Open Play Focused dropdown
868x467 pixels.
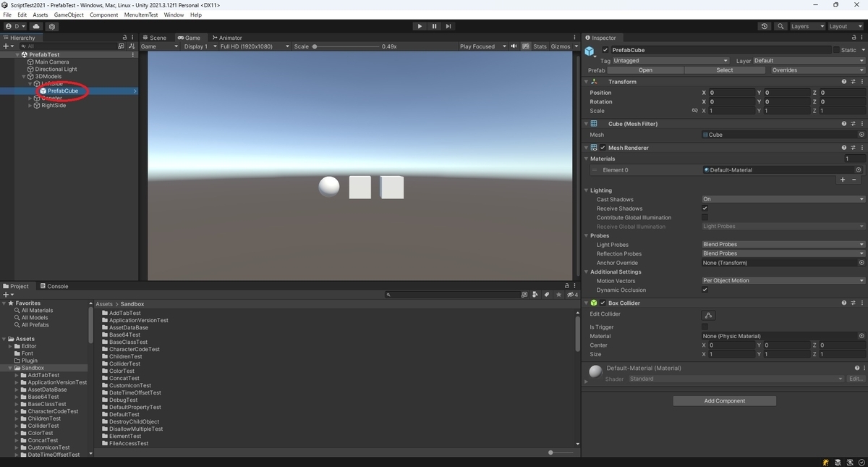pos(482,46)
